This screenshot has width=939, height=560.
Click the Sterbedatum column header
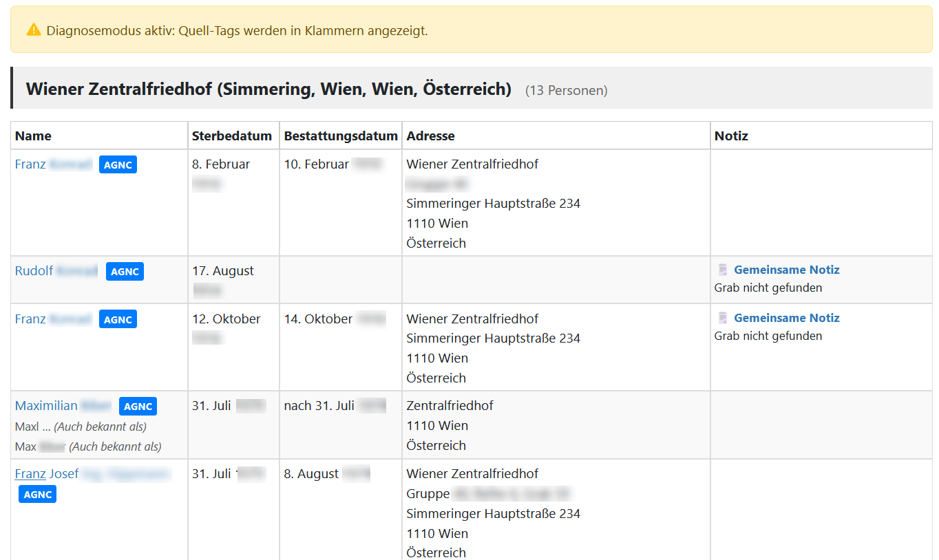(x=232, y=136)
